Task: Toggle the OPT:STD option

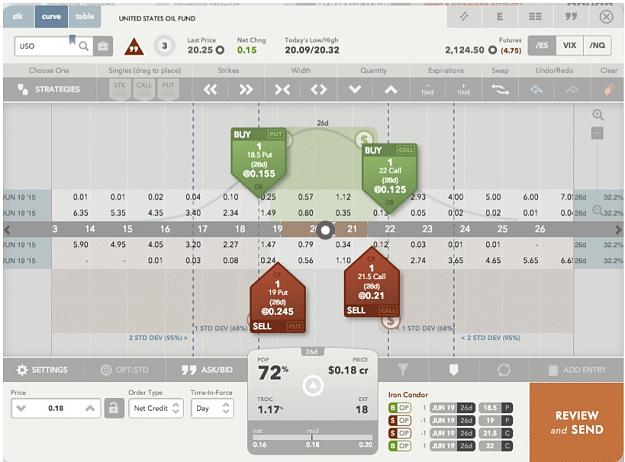Action: pyautogui.click(x=124, y=370)
